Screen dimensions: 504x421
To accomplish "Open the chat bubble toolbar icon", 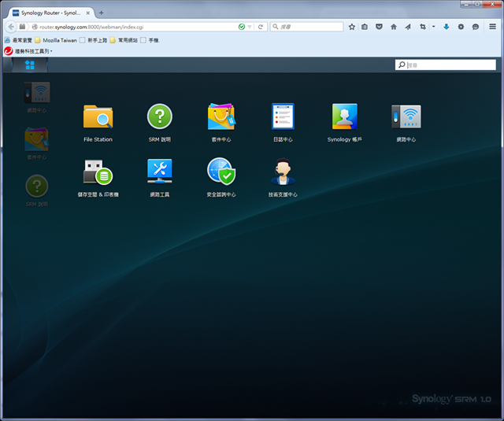I will coord(476,27).
